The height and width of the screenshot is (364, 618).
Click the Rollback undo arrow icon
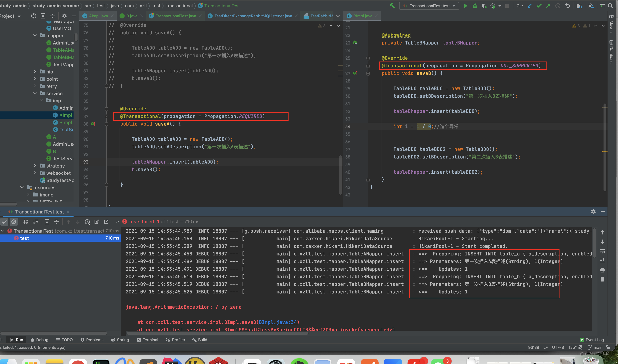pos(567,6)
